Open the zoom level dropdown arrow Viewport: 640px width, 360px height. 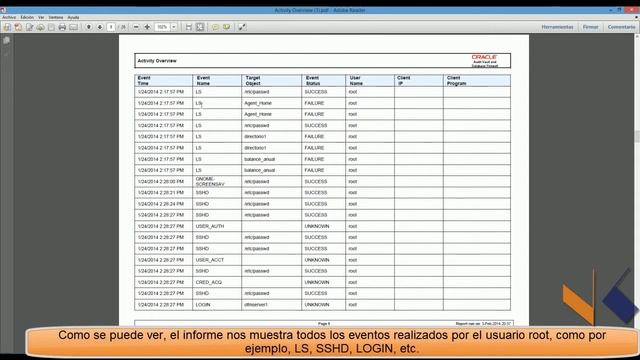tap(174, 27)
